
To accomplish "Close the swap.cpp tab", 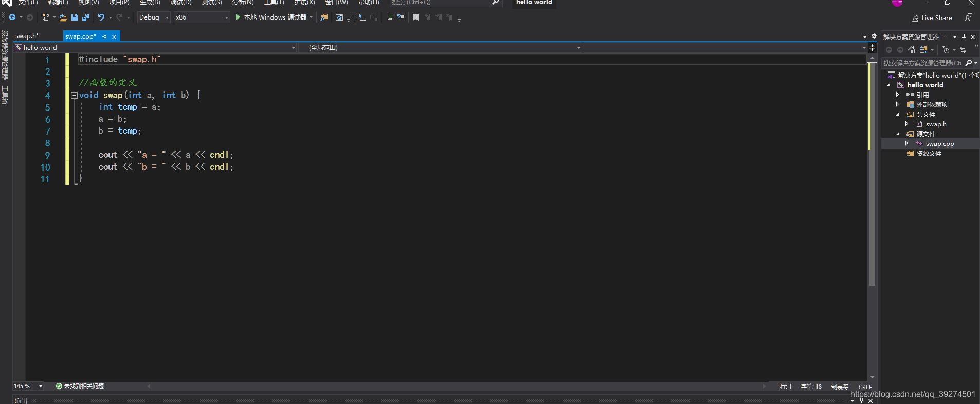I will (114, 37).
